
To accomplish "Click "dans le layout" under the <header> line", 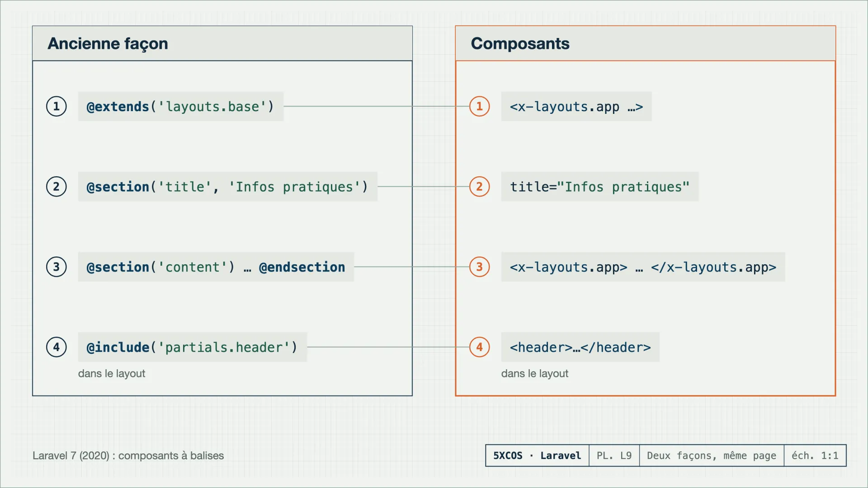I will tap(535, 374).
